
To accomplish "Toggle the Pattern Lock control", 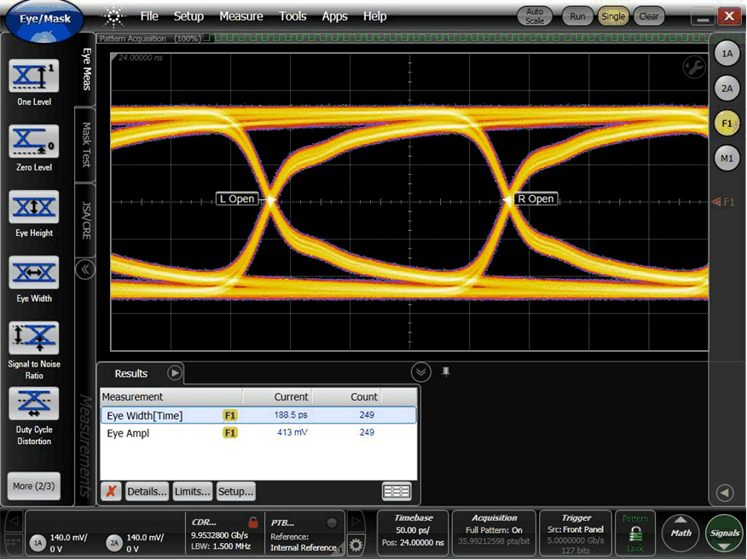I will 635,533.
